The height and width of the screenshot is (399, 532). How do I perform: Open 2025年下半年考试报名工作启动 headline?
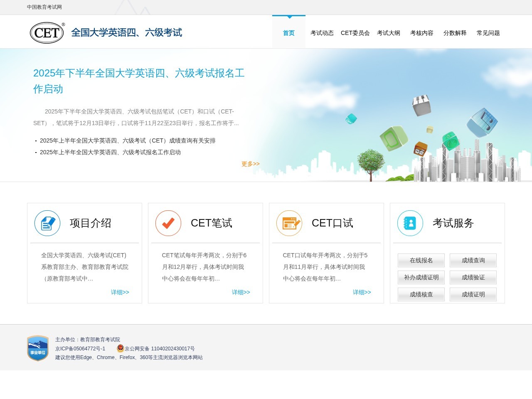pos(138,81)
